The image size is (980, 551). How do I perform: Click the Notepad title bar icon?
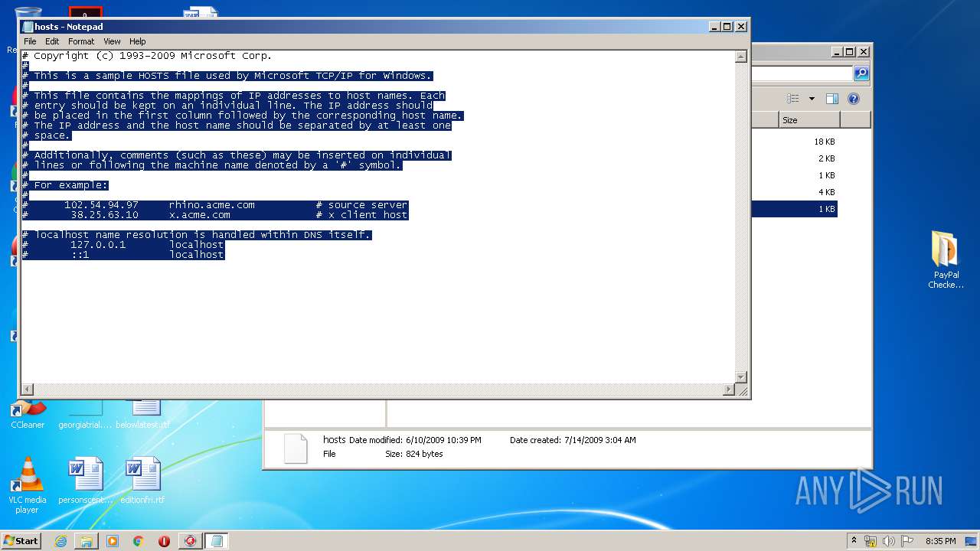28,26
